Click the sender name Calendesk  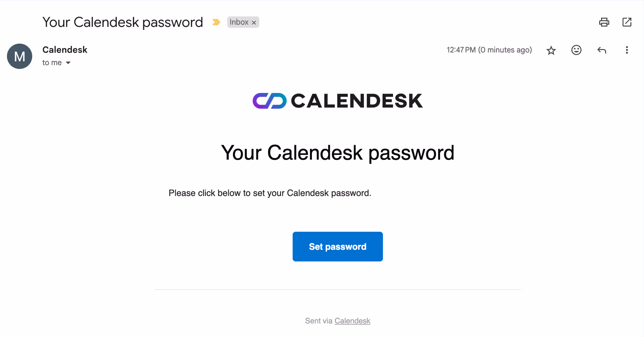[65, 50]
